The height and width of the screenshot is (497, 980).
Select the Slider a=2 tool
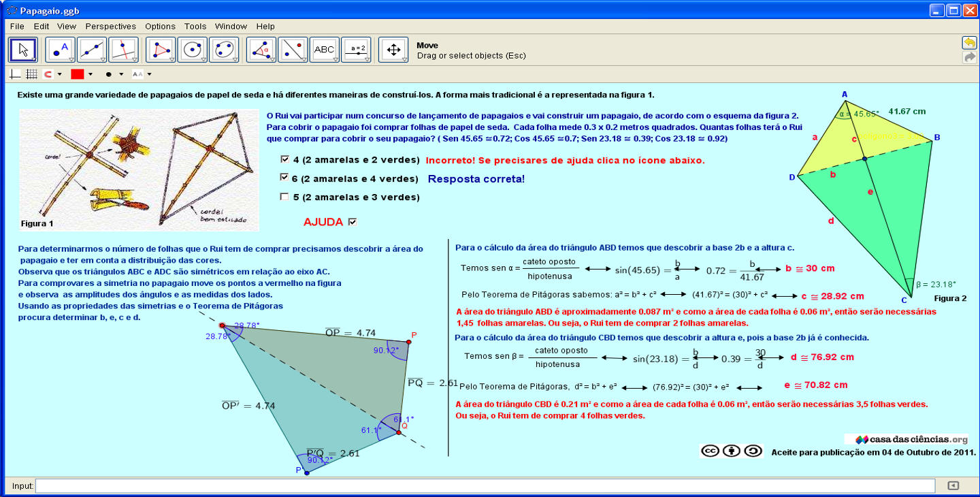356,50
